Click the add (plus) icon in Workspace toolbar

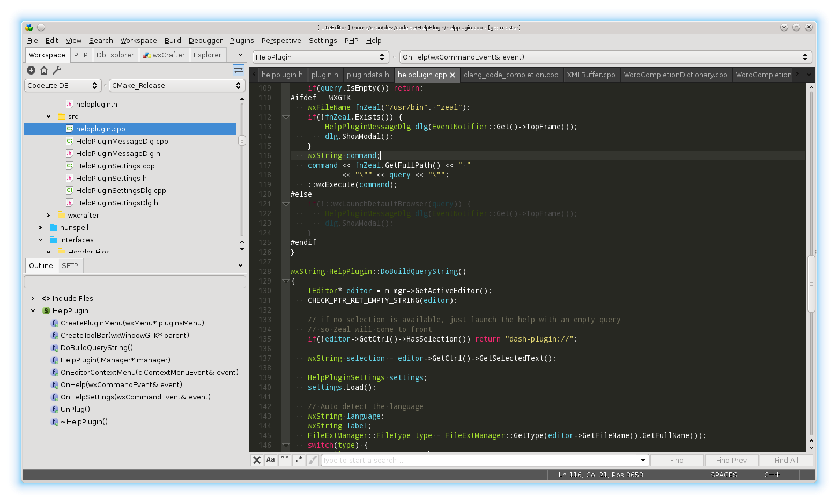click(31, 70)
